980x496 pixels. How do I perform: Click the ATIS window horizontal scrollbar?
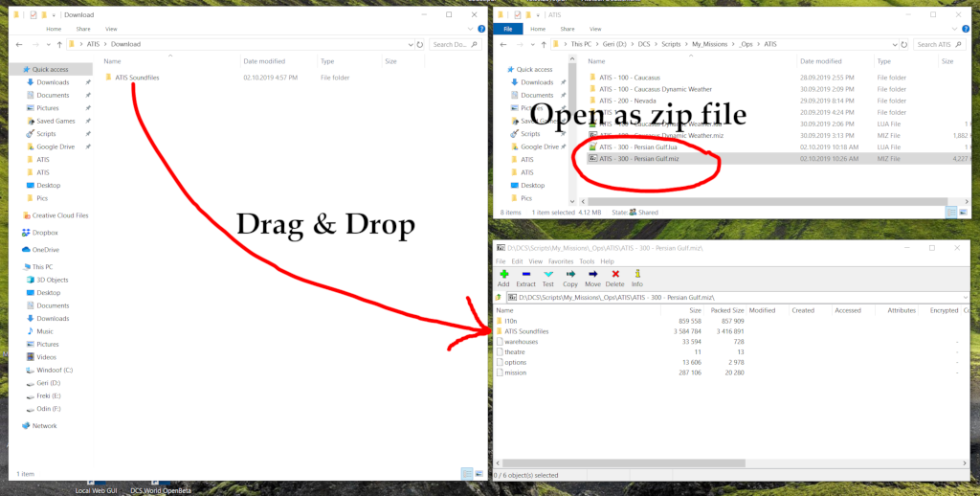coord(766,200)
